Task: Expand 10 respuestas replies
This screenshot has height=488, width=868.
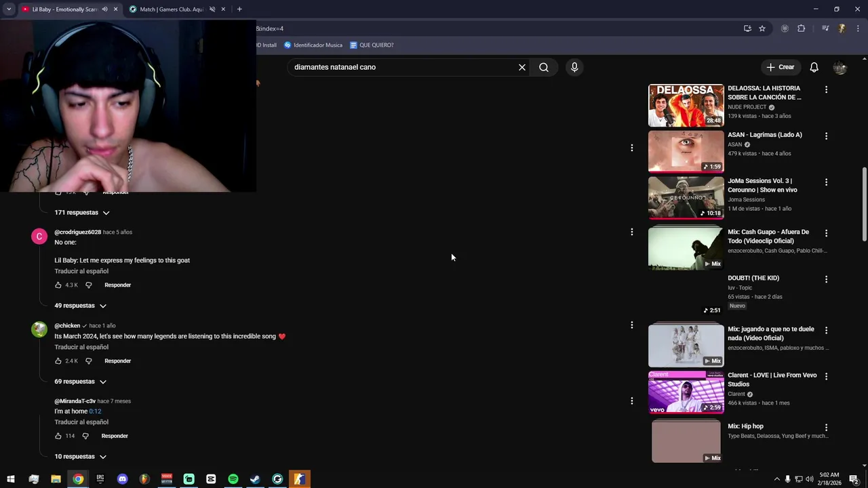Action: pyautogui.click(x=81, y=457)
